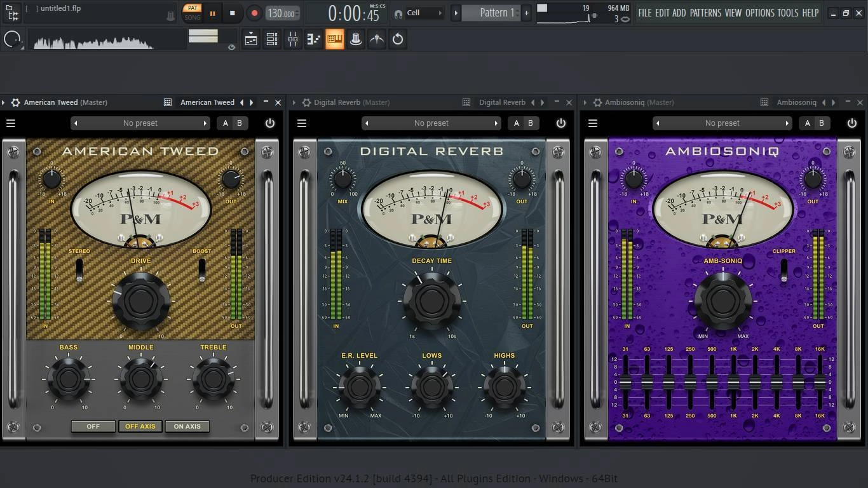Click the headphone icon beside Cell
The width and height of the screenshot is (868, 488).
(x=398, y=13)
